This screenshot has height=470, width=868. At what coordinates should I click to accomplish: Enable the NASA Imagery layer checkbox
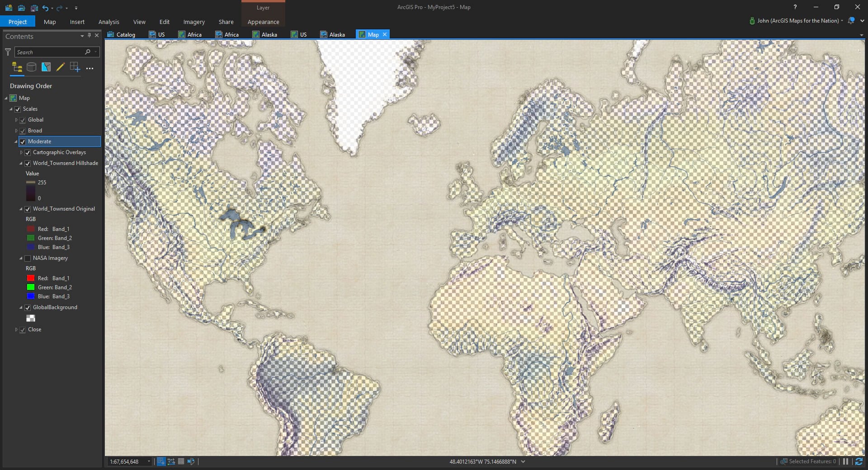tap(28, 258)
